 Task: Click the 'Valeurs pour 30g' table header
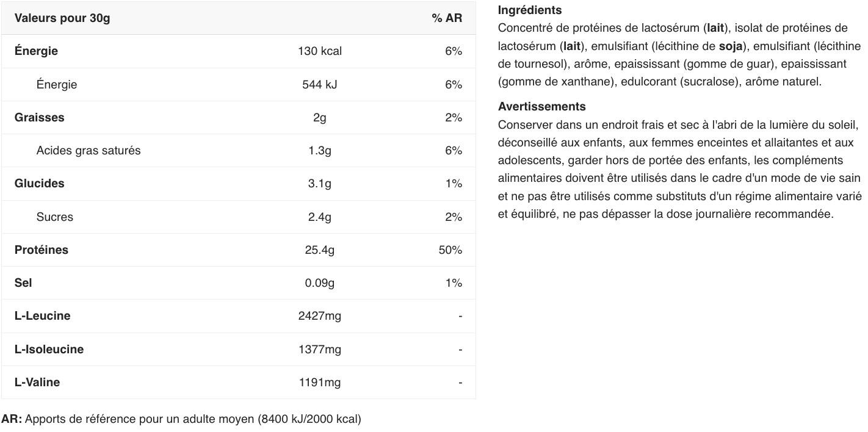coord(62,18)
